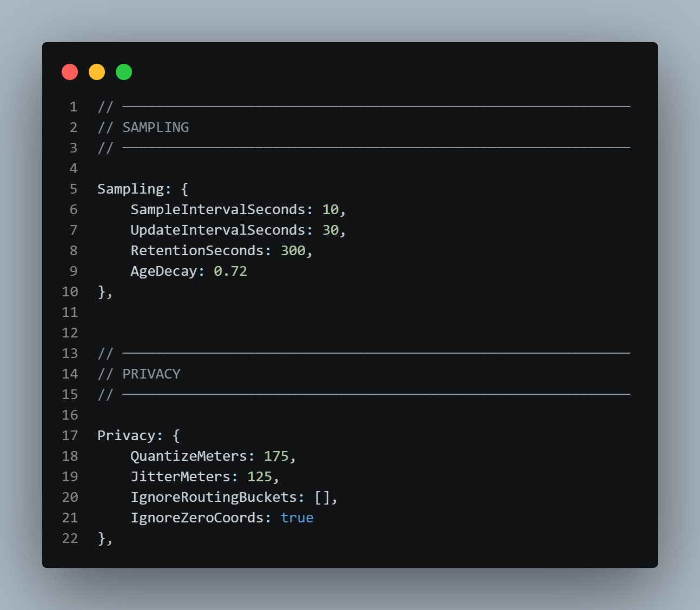Click the opening brace after Sampling
Image resolution: width=700 pixels, height=610 pixels.
(184, 189)
